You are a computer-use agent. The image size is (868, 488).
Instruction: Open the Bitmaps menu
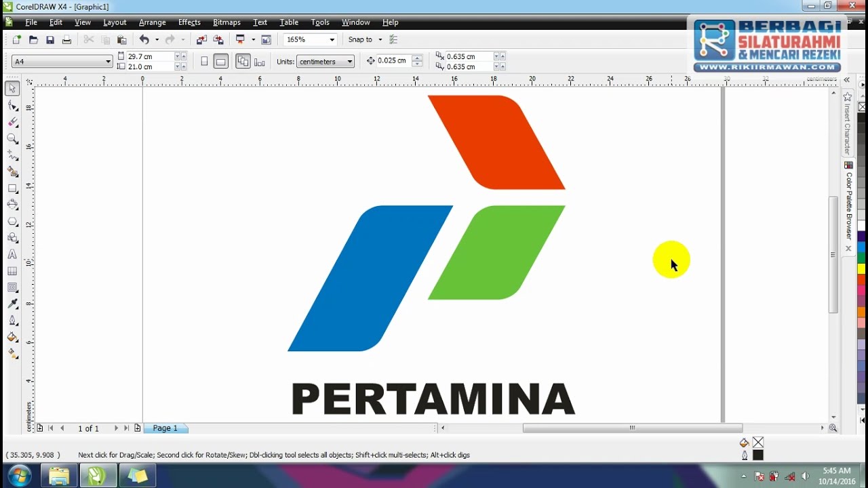[x=226, y=22]
